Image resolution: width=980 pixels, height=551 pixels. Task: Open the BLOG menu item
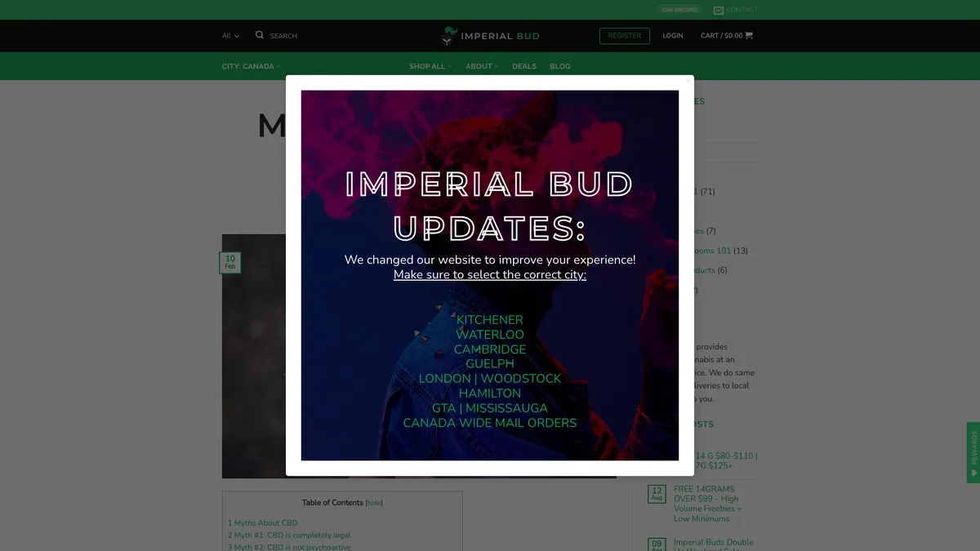click(559, 66)
